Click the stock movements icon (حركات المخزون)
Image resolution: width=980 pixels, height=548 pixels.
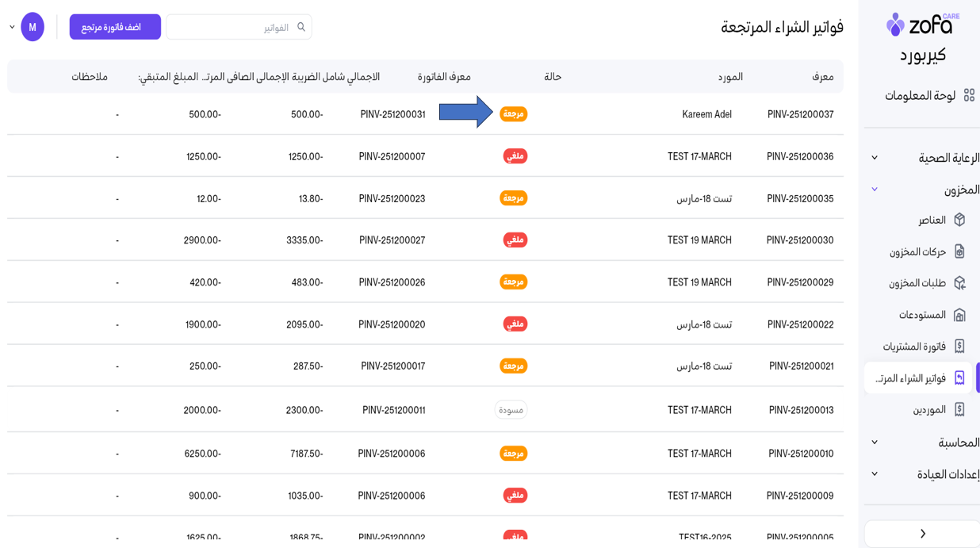[x=959, y=251]
